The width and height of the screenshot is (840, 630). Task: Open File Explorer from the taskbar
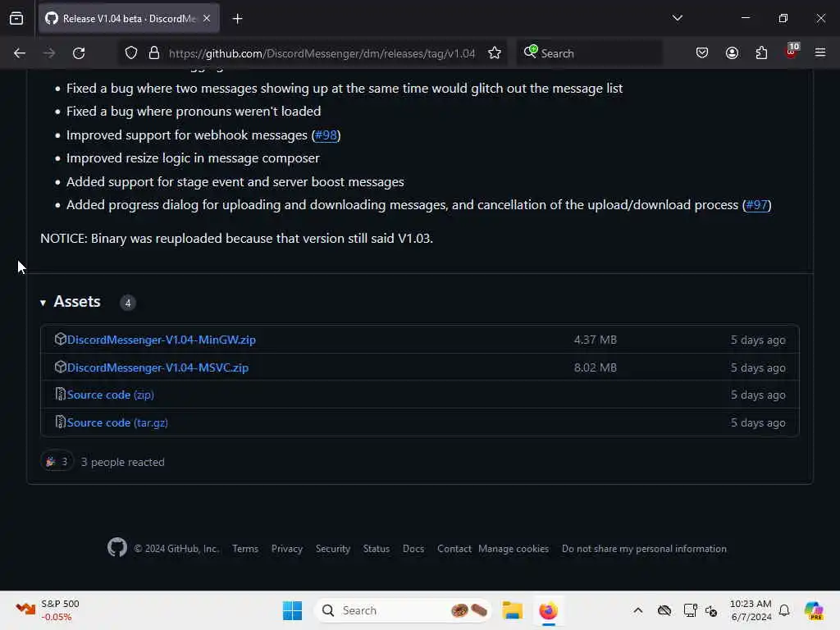coord(512,610)
